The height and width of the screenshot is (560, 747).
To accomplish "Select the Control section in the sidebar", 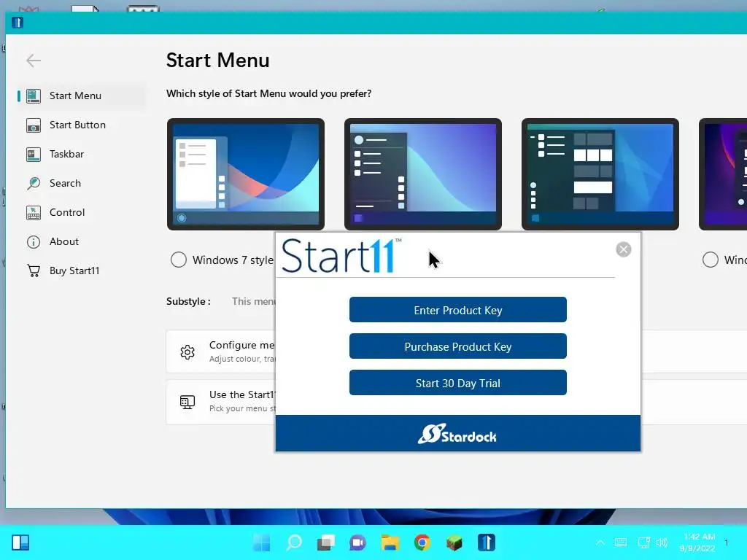I will click(82, 212).
